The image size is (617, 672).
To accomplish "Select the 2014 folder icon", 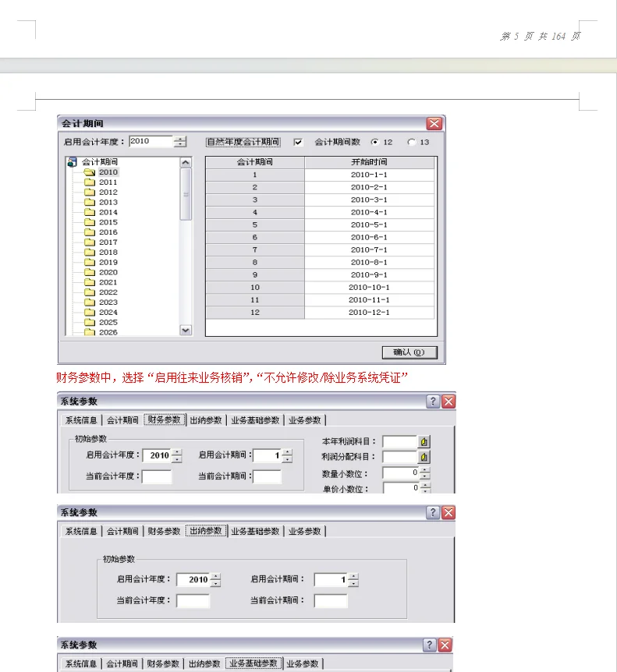I will coord(90,212).
